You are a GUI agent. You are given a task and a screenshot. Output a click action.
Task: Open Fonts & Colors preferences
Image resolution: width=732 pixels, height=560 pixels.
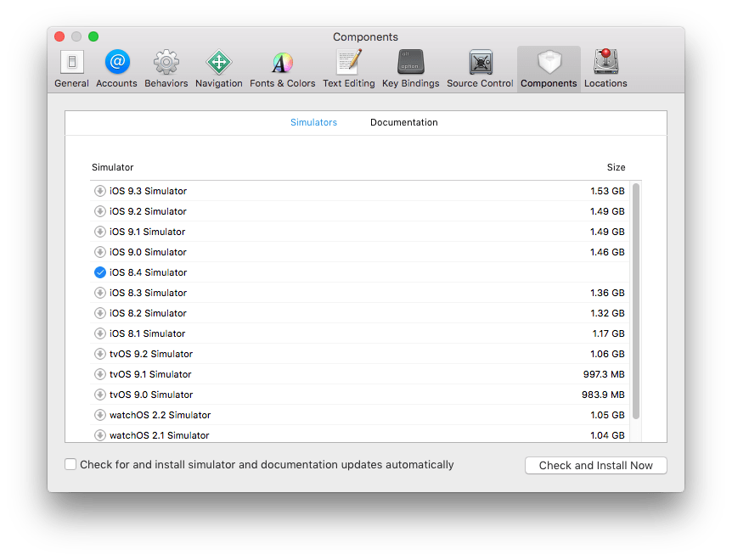point(283,69)
